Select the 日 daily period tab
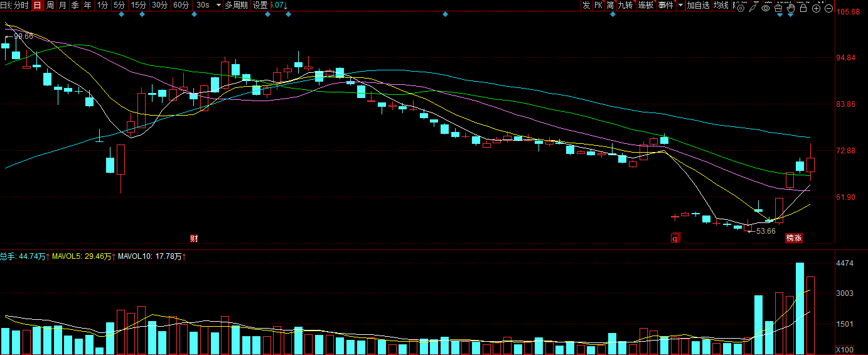868x355 pixels. 37,5
